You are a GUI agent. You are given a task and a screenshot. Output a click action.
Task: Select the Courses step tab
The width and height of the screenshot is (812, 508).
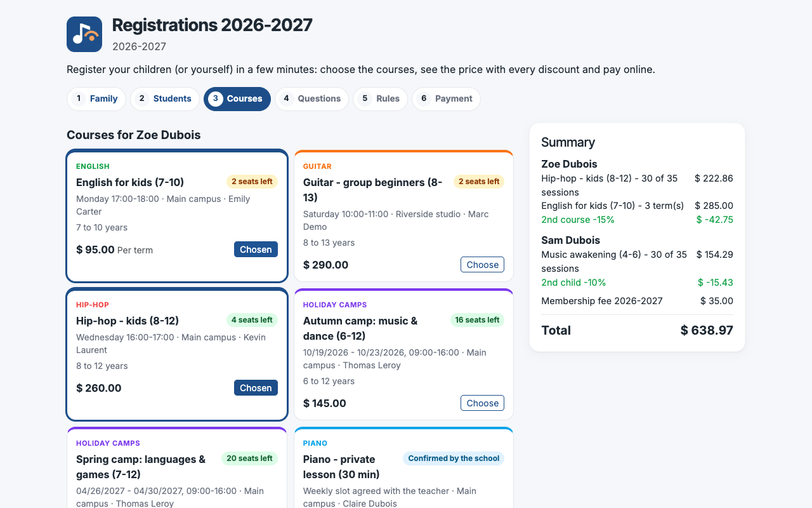(237, 99)
